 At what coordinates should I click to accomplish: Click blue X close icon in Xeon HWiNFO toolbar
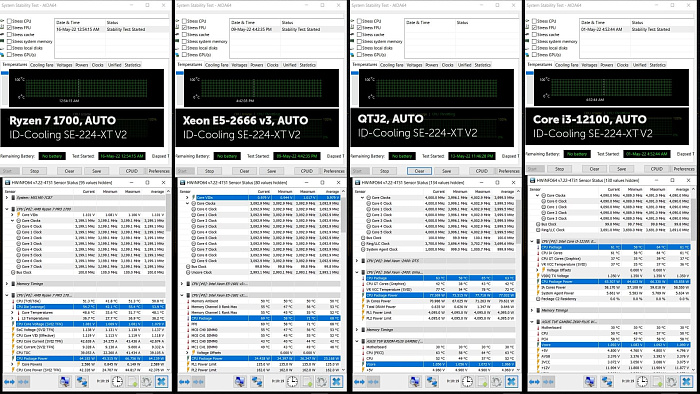point(337,382)
